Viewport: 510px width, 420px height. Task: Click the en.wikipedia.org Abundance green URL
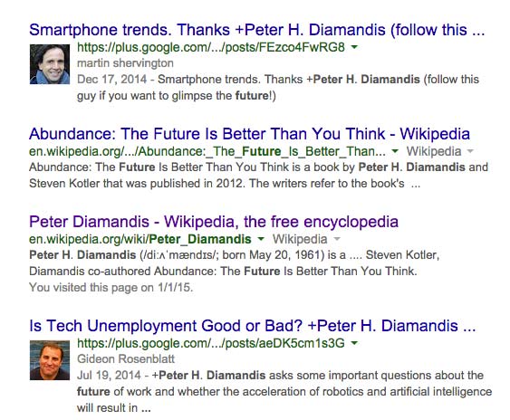[x=207, y=151]
